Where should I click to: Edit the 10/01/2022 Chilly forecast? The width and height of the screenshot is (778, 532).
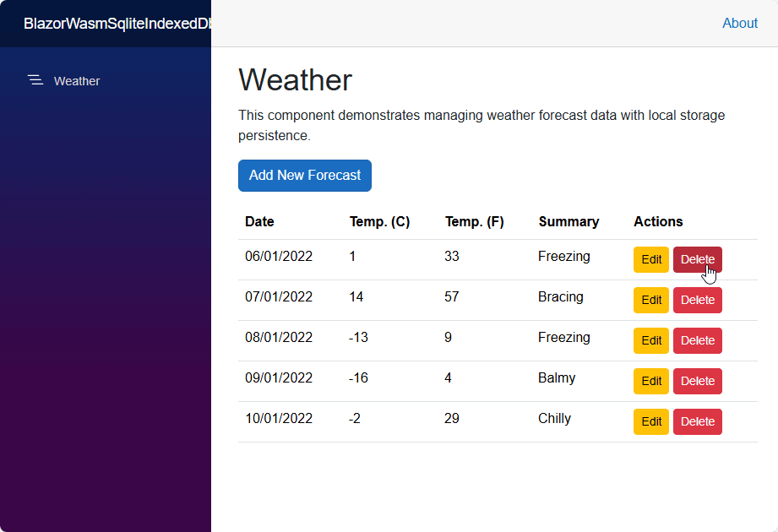650,422
